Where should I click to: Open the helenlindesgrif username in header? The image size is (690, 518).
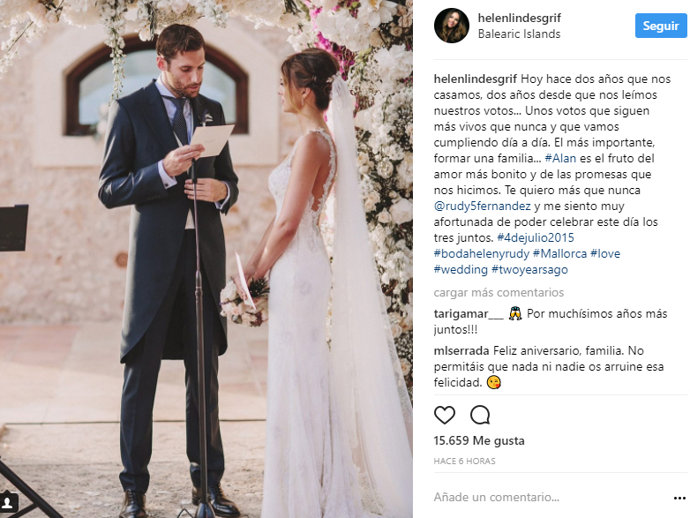[x=519, y=18]
